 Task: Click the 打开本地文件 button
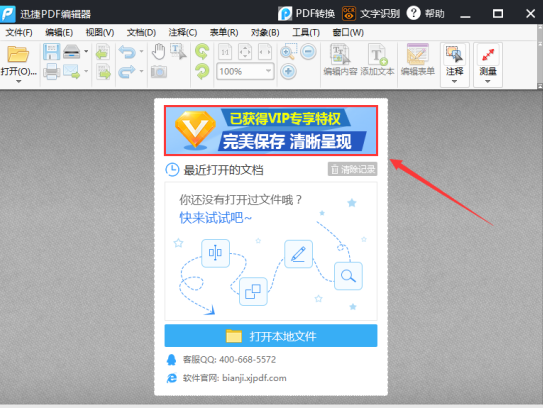point(271,336)
